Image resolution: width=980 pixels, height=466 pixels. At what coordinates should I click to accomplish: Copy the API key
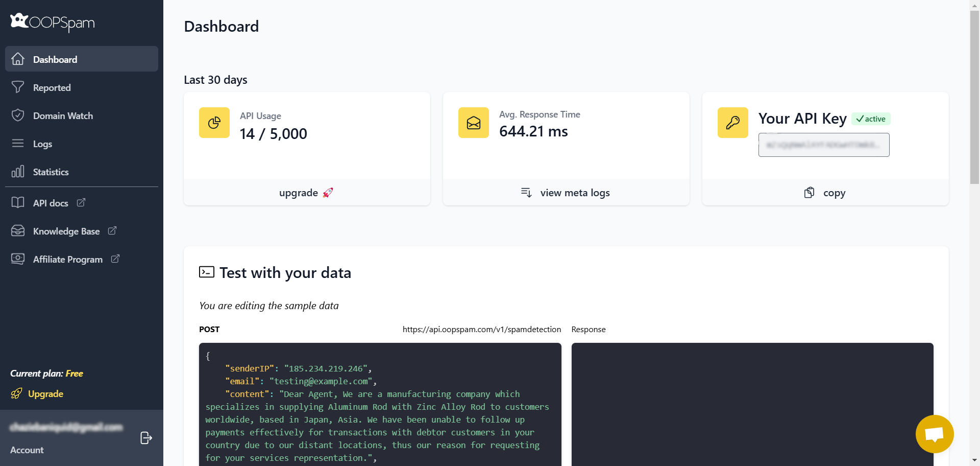[825, 193]
